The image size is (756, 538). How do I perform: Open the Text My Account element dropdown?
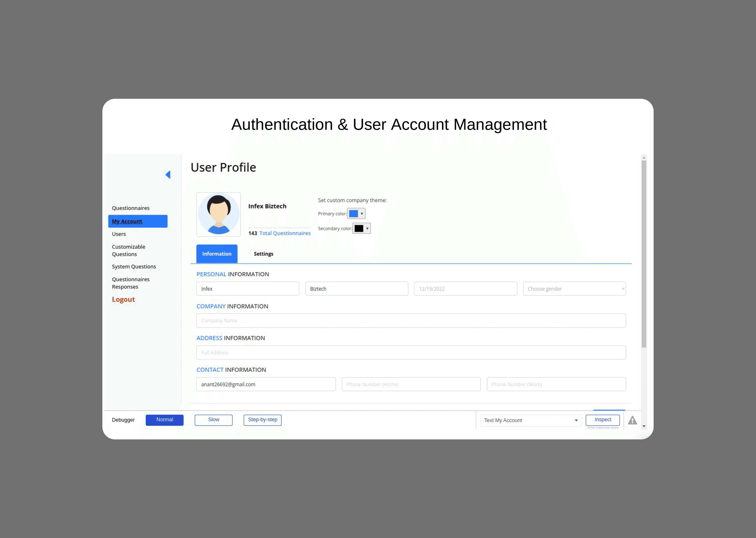[531, 420]
